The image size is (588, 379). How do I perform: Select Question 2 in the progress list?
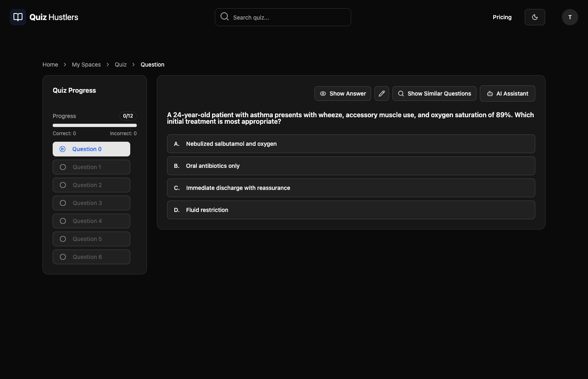point(91,185)
